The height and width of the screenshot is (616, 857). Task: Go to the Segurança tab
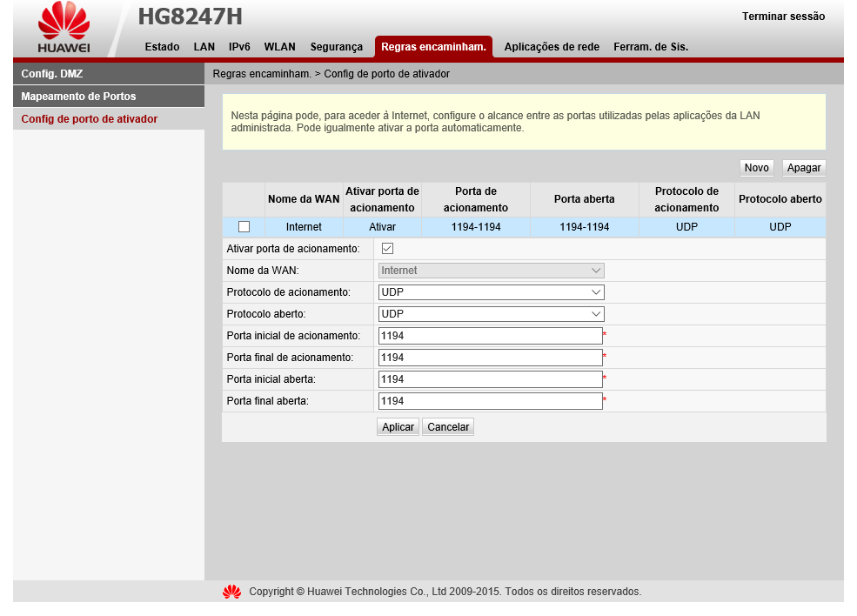point(336,47)
